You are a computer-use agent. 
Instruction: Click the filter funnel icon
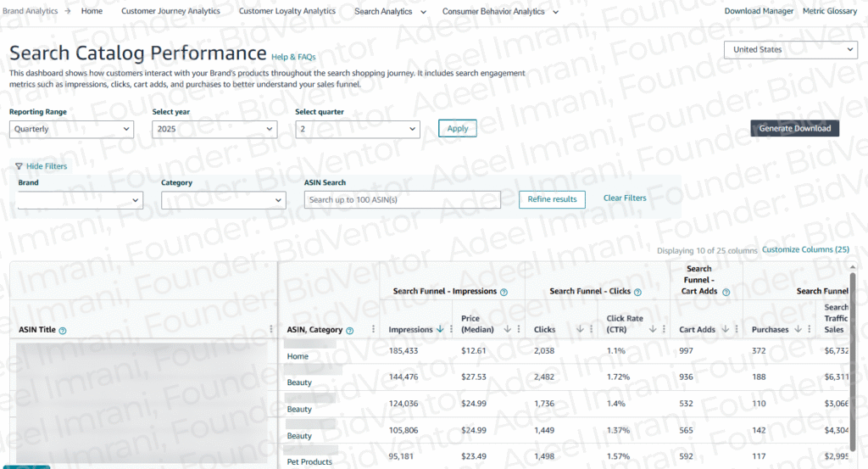pos(19,166)
